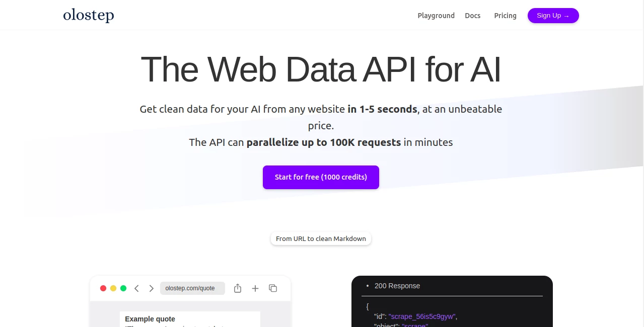
Task: Open the Playground page
Action: click(x=436, y=16)
